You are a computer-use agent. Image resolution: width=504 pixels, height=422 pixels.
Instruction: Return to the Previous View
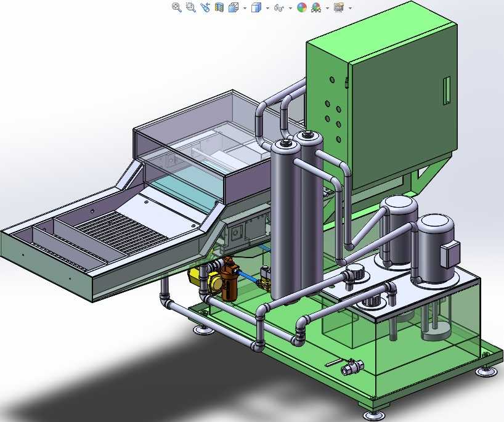coord(205,7)
